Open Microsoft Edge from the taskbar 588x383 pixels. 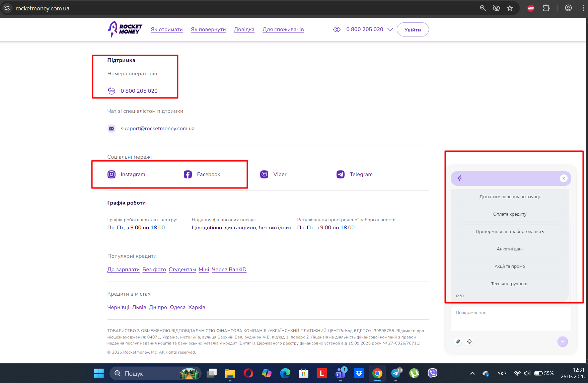pos(285,373)
